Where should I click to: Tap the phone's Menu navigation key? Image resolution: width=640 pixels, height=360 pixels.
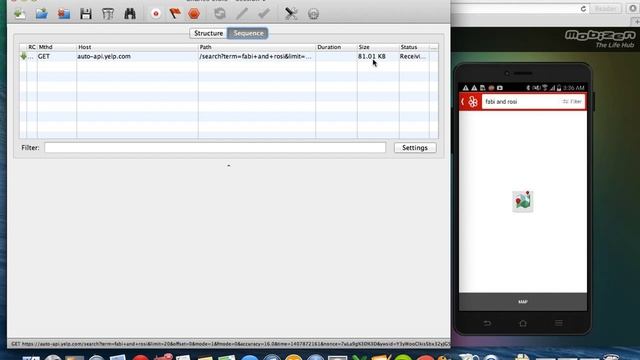(x=559, y=323)
